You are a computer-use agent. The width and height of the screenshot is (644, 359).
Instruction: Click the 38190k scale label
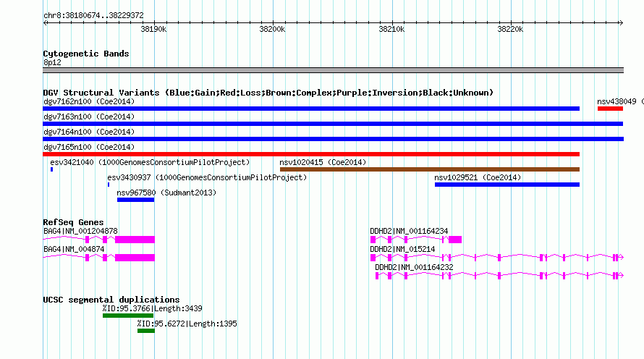pyautogui.click(x=153, y=29)
